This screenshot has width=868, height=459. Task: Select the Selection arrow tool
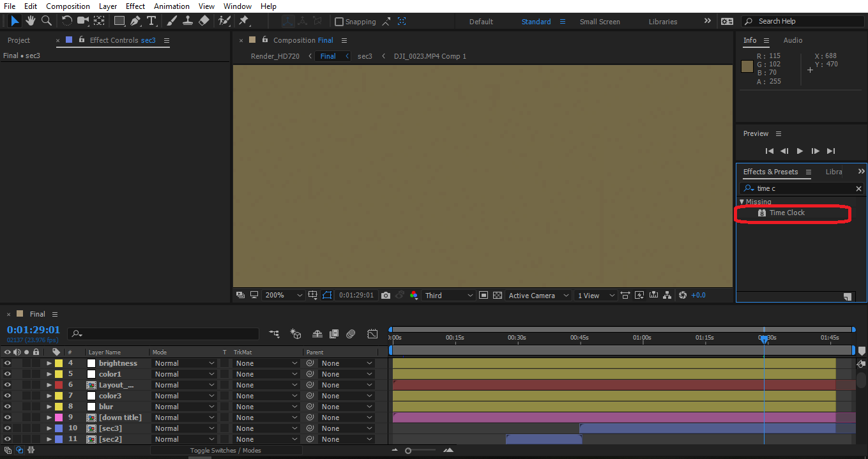15,21
